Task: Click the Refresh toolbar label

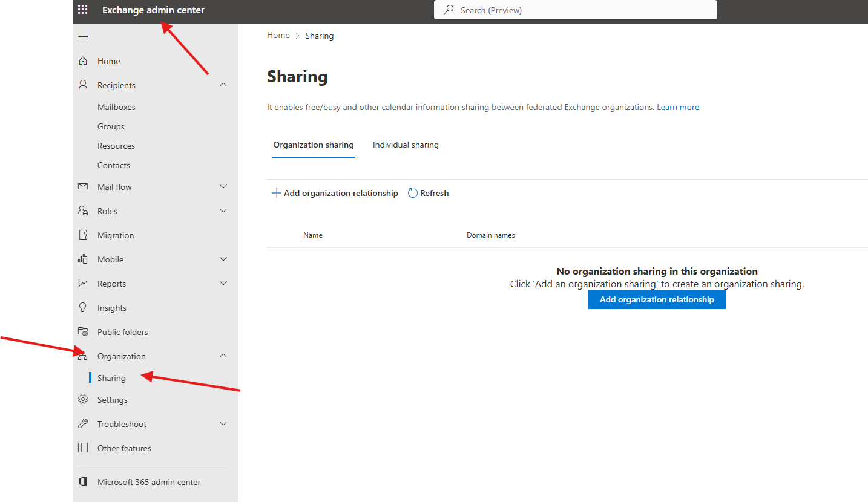Action: (434, 193)
